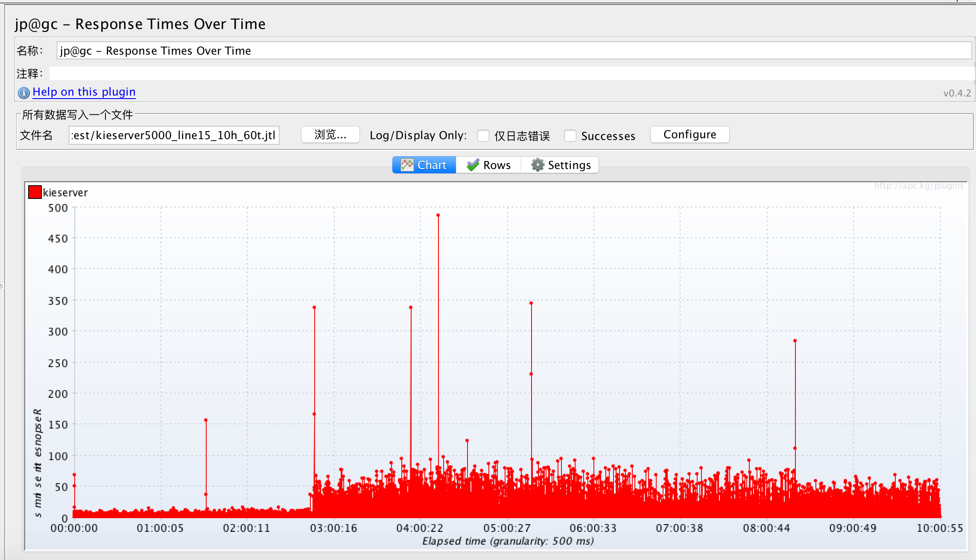Click the blue info help icon
Image resolution: width=976 pixels, height=560 pixels.
point(23,93)
